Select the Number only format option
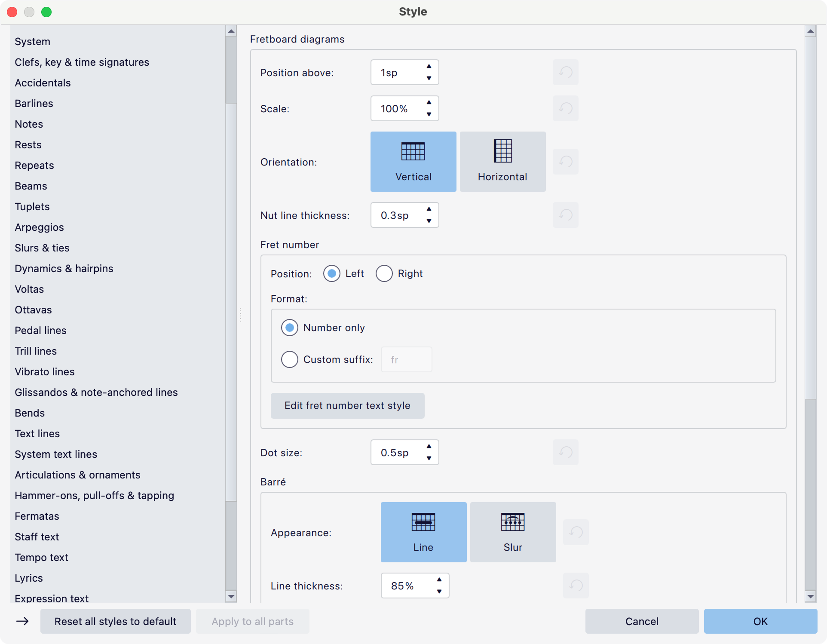Image resolution: width=827 pixels, height=644 pixels. pos(289,328)
